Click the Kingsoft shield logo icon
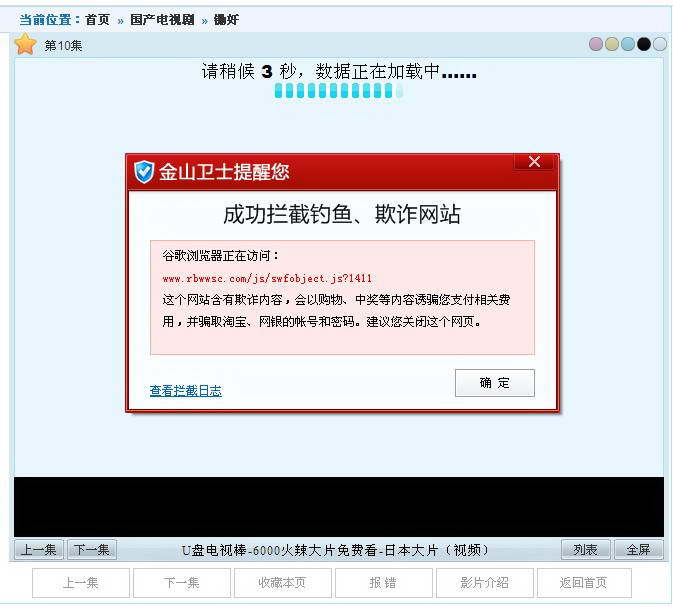Screen dimensions: 673x607 tap(145, 172)
